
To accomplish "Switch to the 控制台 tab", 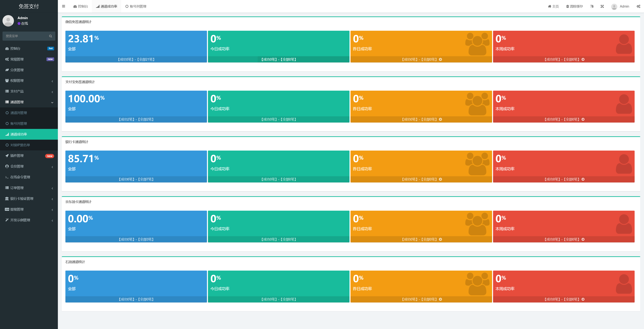I will click(x=80, y=6).
